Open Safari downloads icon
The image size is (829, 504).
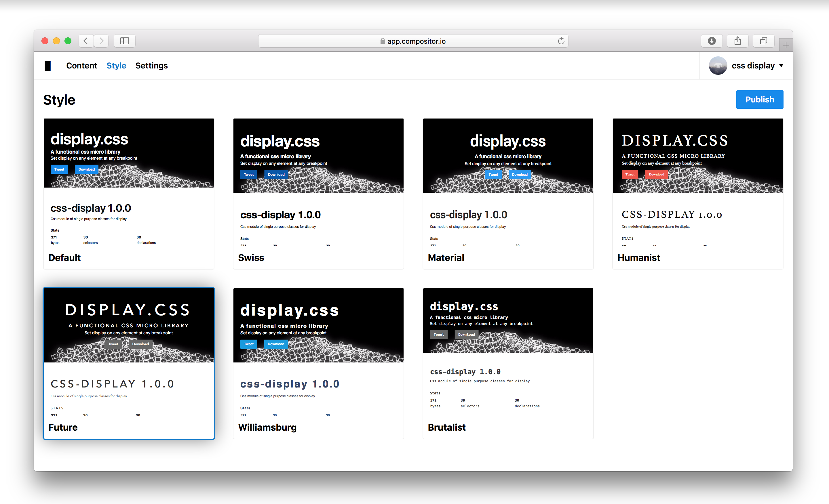(712, 41)
